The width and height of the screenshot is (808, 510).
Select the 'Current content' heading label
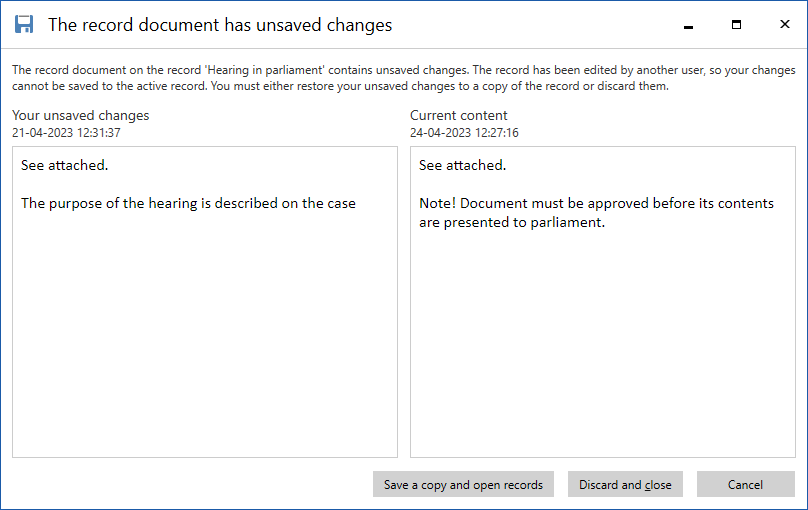click(458, 116)
